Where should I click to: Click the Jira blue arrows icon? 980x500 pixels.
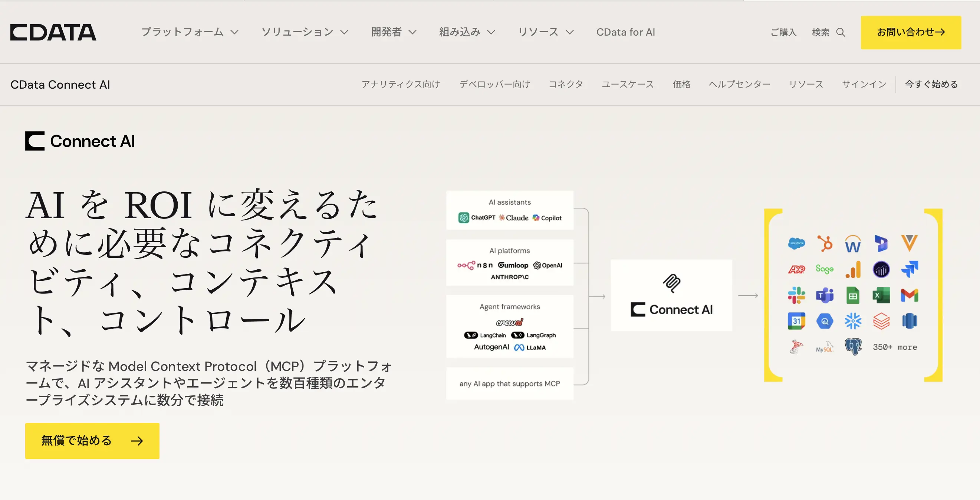(x=910, y=269)
